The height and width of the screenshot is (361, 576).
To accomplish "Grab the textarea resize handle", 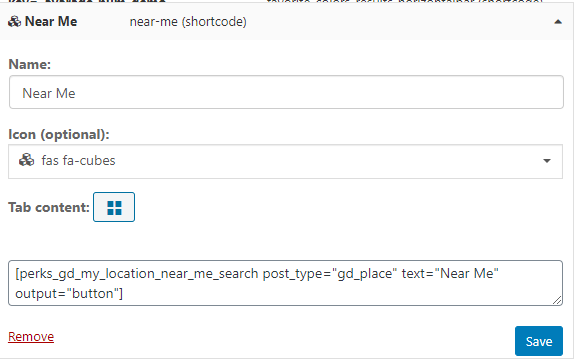I will coord(557,300).
